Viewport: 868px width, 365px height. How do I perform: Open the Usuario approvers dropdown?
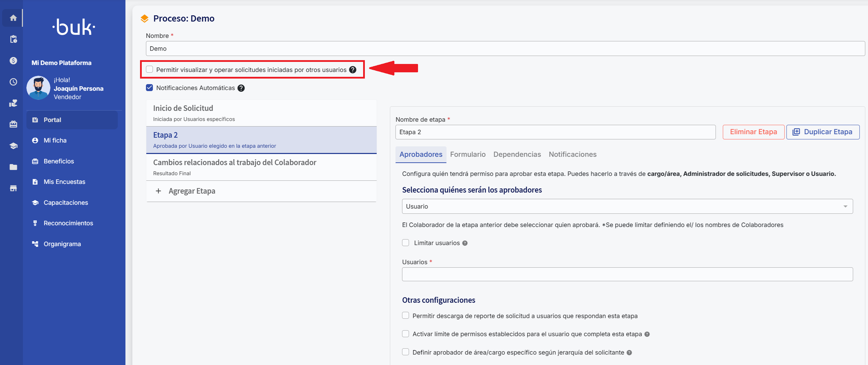(627, 206)
